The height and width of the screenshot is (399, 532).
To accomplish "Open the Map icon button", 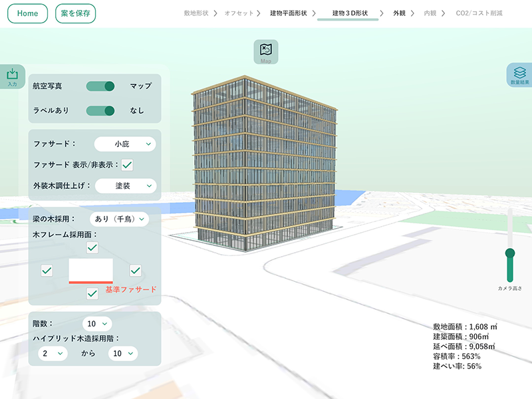I will point(266,51).
